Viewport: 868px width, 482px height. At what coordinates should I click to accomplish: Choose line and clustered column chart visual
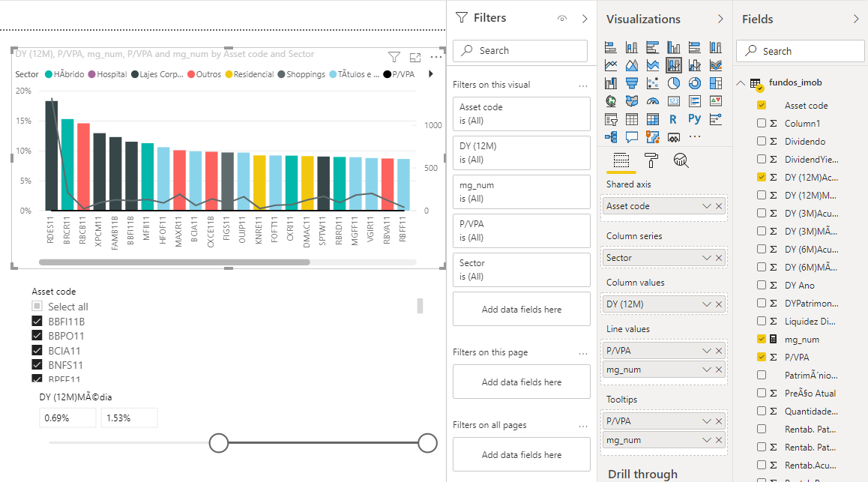click(x=695, y=65)
